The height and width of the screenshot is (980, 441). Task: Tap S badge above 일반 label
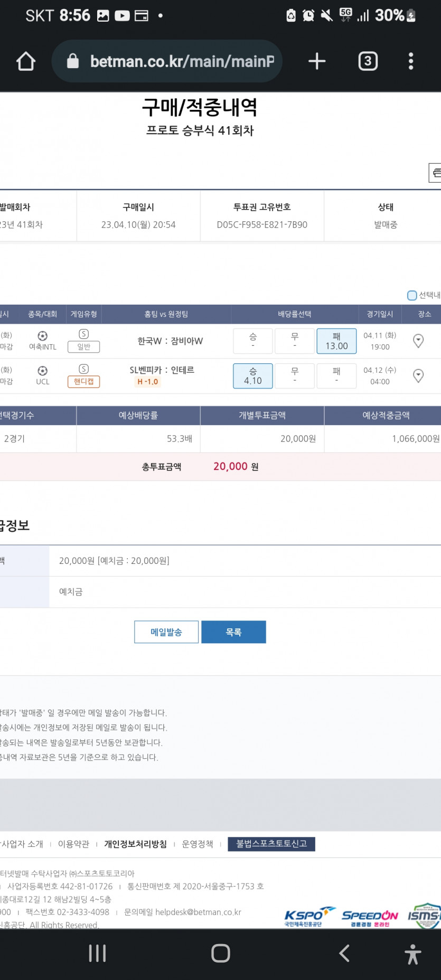83,334
